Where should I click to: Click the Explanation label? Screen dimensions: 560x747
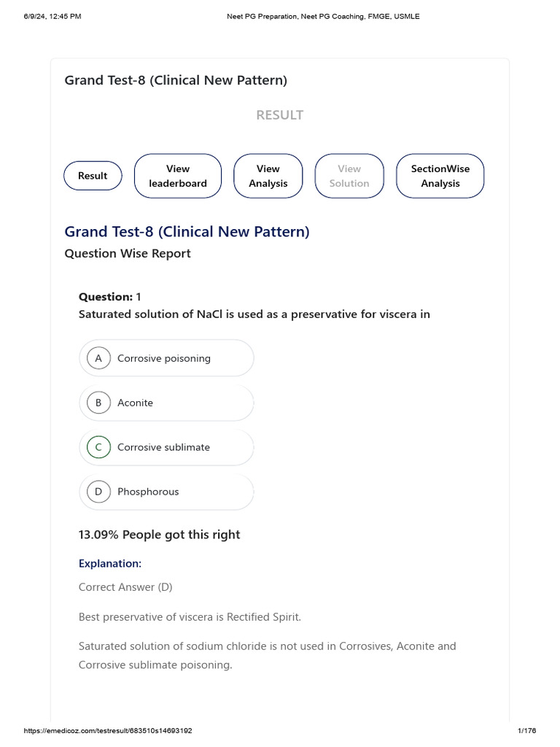[x=109, y=563]
